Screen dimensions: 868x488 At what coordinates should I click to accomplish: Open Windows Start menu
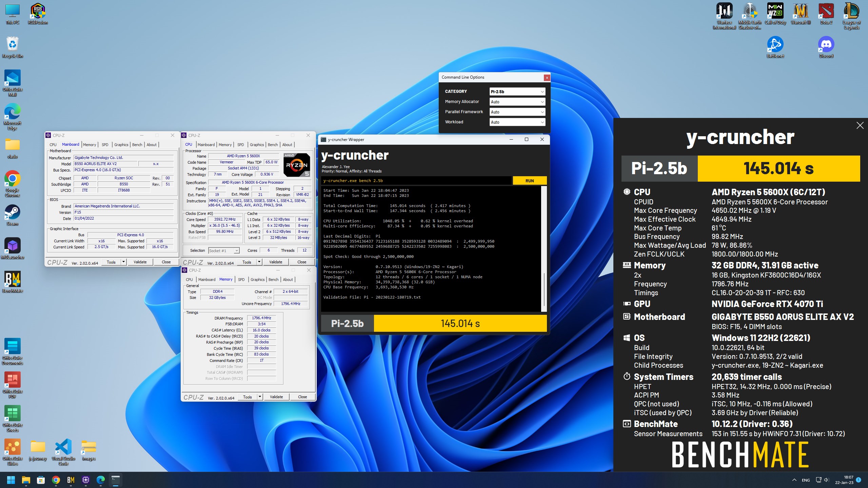(11, 480)
